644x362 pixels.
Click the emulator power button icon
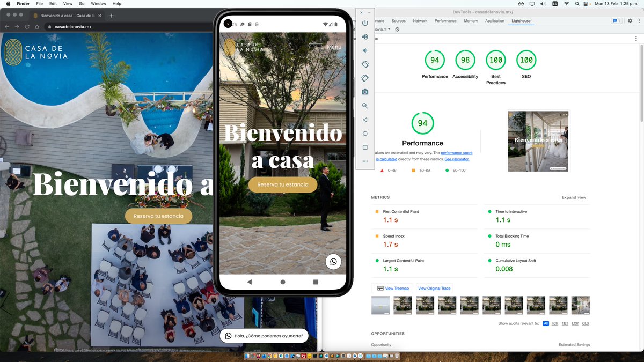click(365, 23)
